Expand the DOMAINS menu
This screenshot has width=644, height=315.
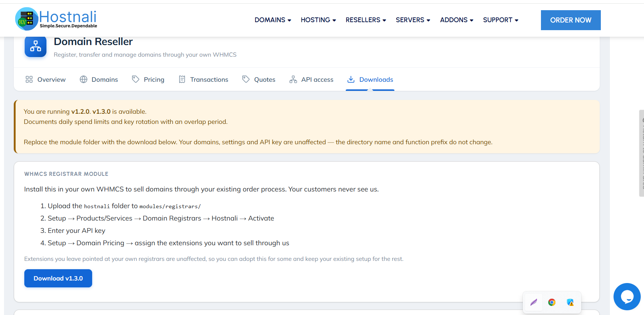(273, 20)
